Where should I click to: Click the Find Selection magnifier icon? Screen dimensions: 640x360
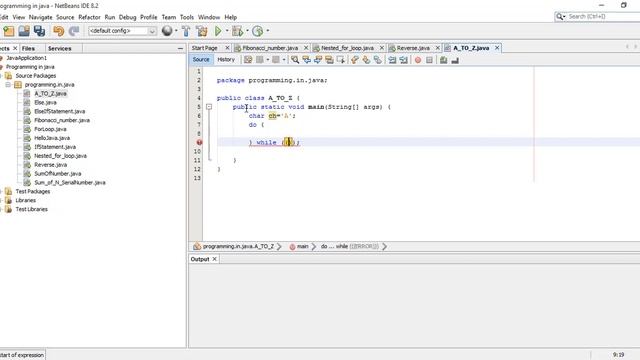(295, 60)
